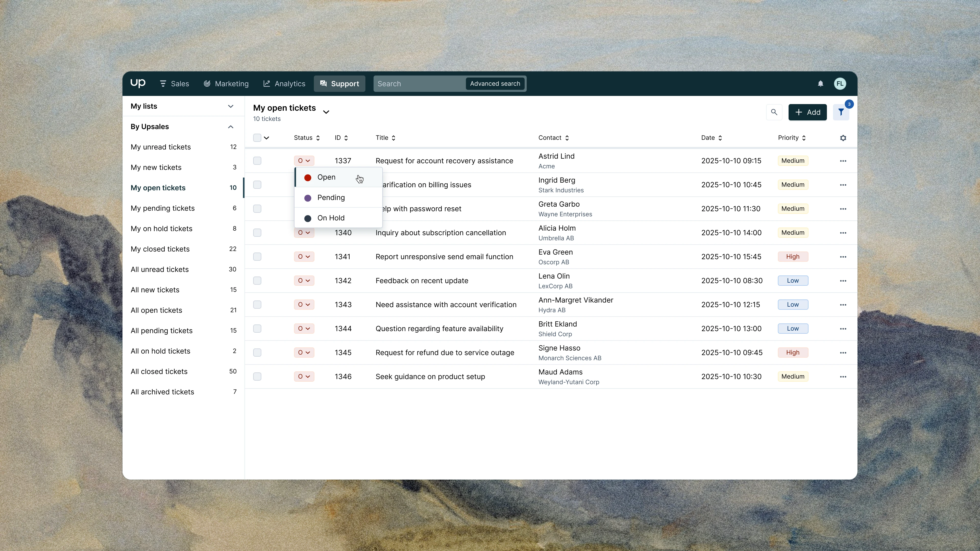Open the filter funnel icon
This screenshot has height=551, width=980.
coord(841,112)
